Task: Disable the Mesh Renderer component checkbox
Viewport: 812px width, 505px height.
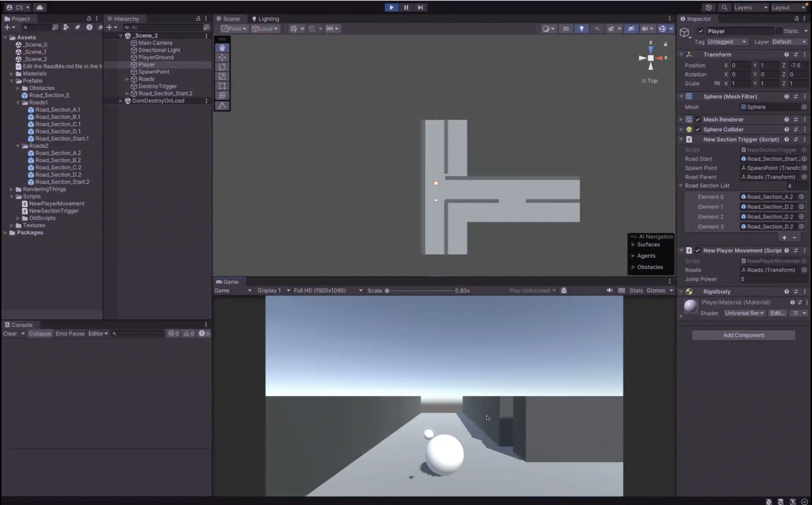Action: point(698,119)
